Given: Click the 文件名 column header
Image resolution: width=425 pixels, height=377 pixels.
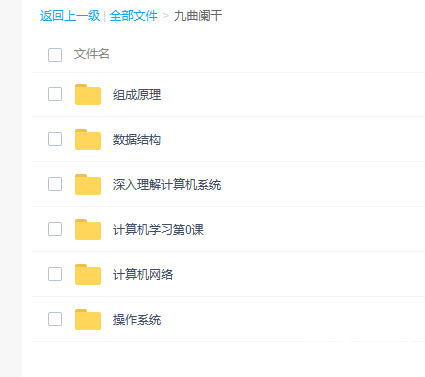Looking at the screenshot, I should point(92,54).
